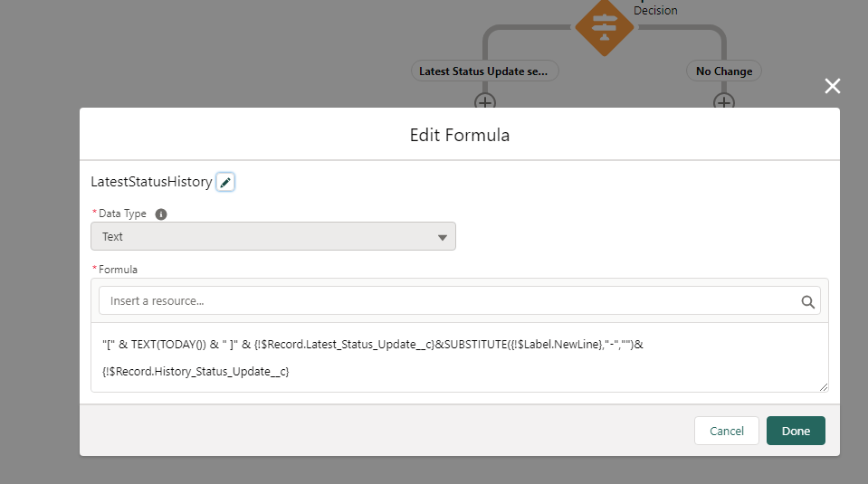This screenshot has width=868, height=484.
Task: Click the pencil icon beside LatestStatusHistory
Action: (x=225, y=182)
